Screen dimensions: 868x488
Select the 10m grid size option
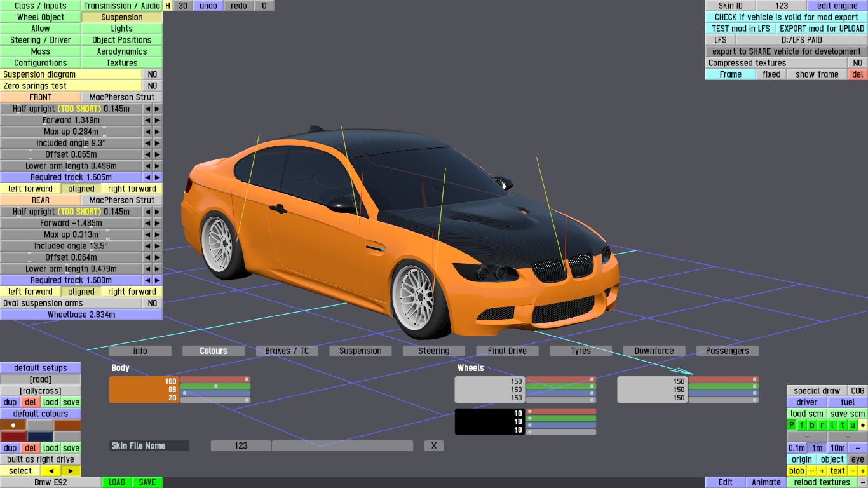(x=837, y=448)
